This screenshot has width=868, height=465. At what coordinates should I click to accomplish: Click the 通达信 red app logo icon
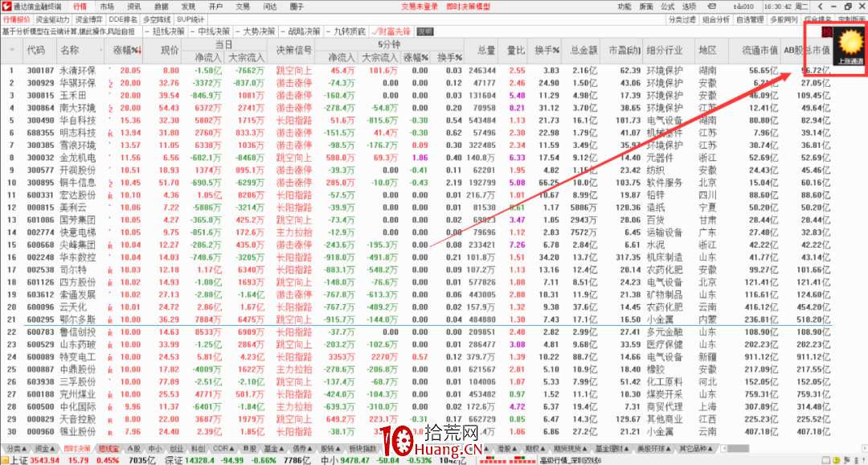[6, 6]
